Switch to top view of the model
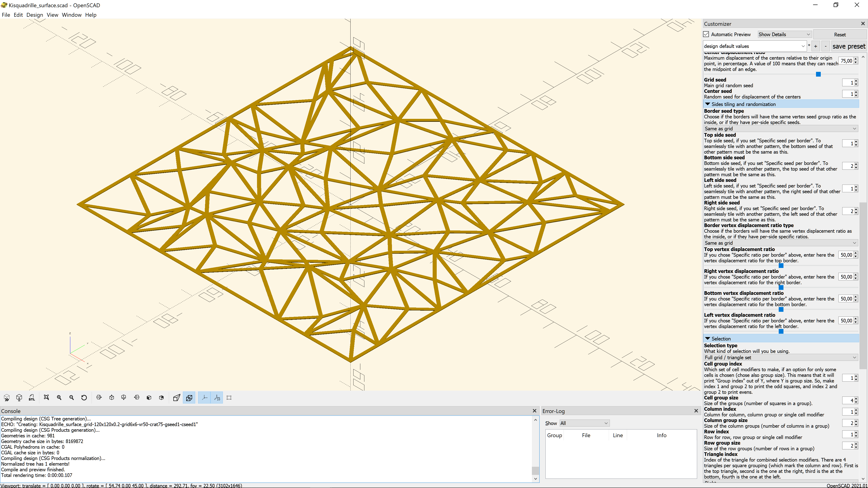The width and height of the screenshot is (868, 488). (111, 398)
